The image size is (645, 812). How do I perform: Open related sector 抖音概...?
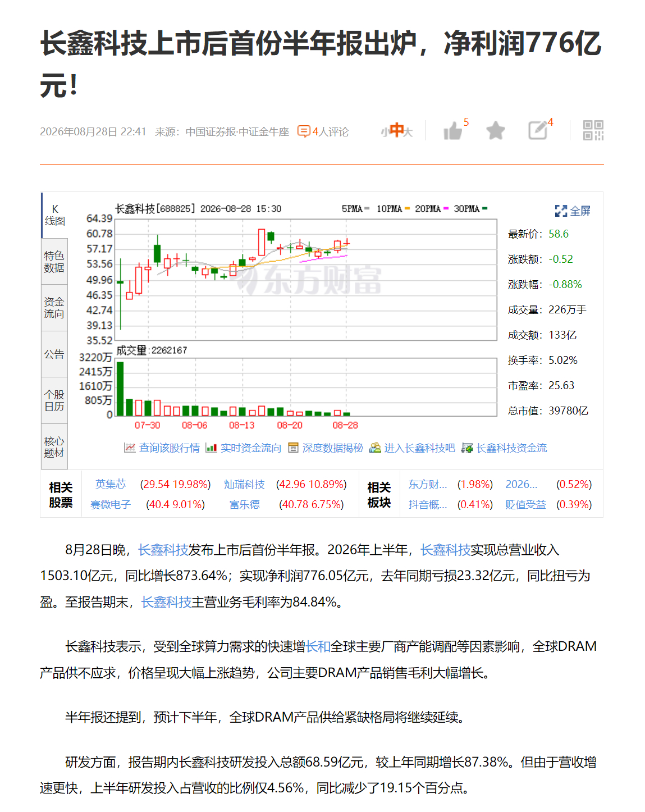pyautogui.click(x=428, y=504)
